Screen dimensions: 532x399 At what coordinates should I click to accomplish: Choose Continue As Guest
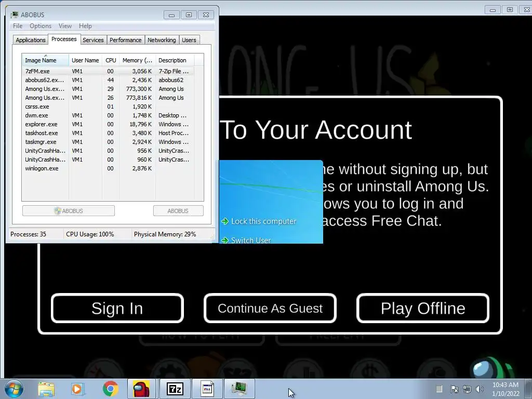click(x=270, y=309)
